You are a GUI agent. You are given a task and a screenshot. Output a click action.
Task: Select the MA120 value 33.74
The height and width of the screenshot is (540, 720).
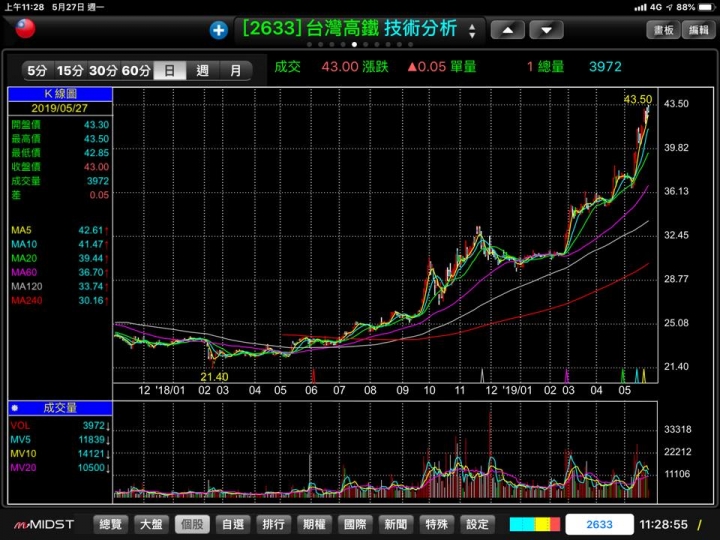coord(90,287)
